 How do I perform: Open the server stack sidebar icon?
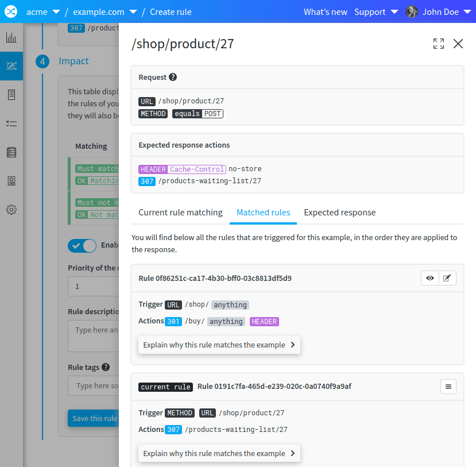pyautogui.click(x=11, y=152)
